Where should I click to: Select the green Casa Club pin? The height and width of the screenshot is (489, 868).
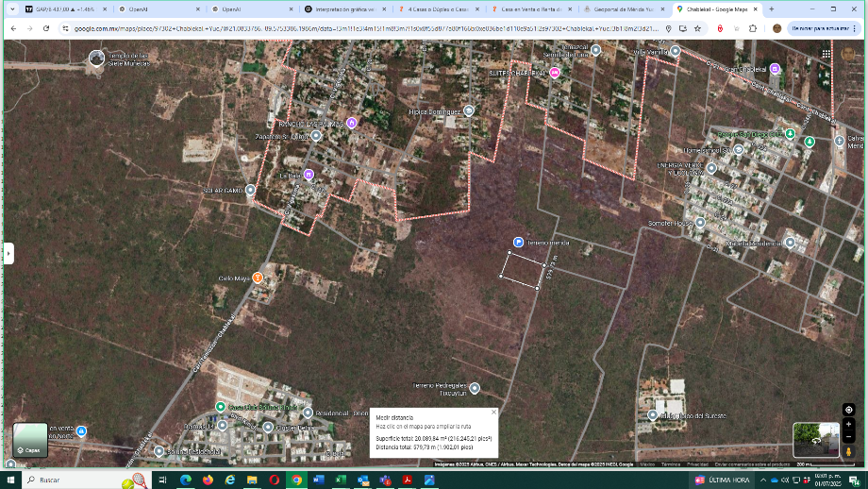(221, 407)
